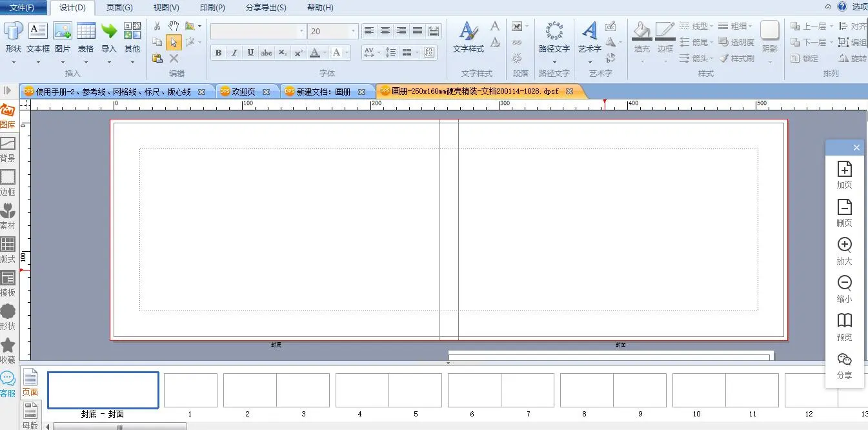Open the font size dropdown
868x430 pixels.
[x=353, y=31]
